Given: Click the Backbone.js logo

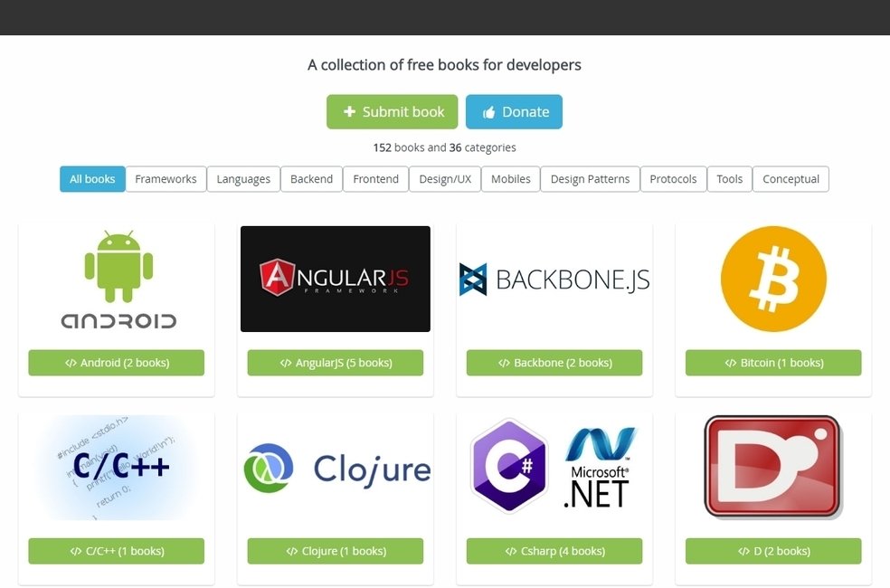Looking at the screenshot, I should [554, 279].
